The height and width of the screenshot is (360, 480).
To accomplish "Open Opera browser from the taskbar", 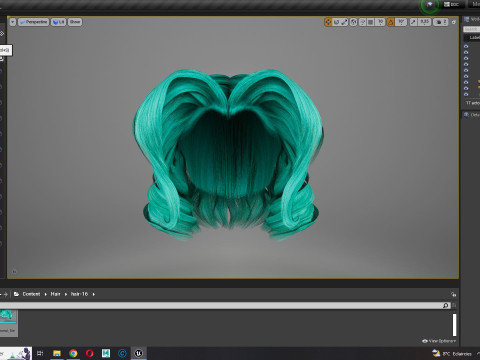I will 90,353.
